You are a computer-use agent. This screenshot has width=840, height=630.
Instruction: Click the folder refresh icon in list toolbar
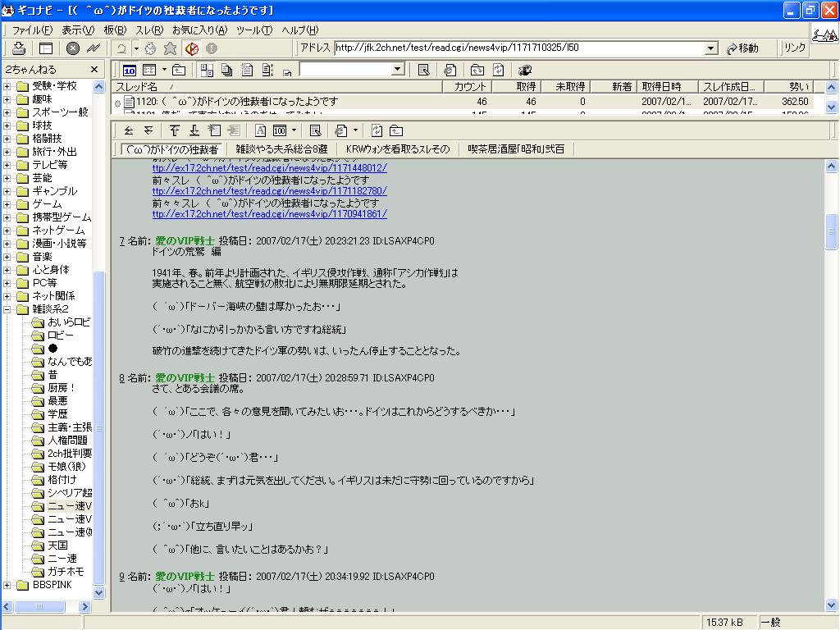[477, 71]
